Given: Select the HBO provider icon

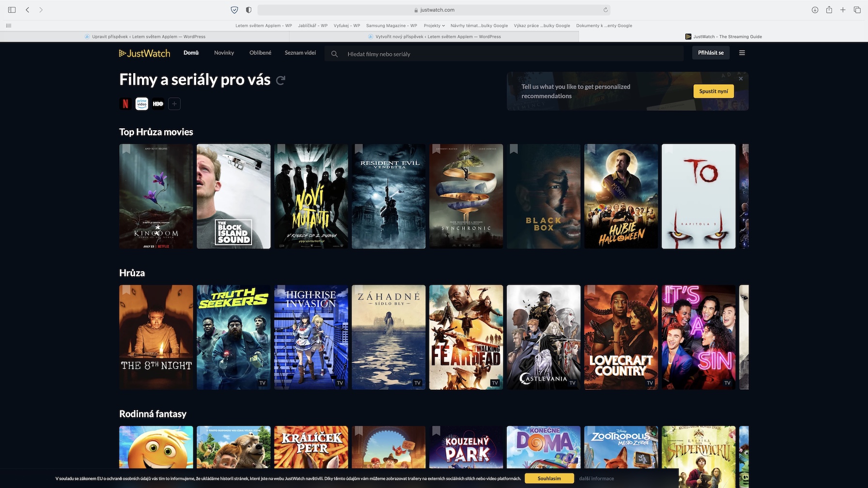Looking at the screenshot, I should click(x=158, y=104).
